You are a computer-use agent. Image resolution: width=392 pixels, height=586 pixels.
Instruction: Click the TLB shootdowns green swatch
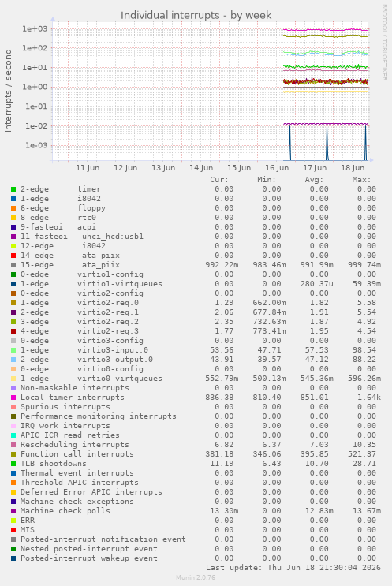13,464
